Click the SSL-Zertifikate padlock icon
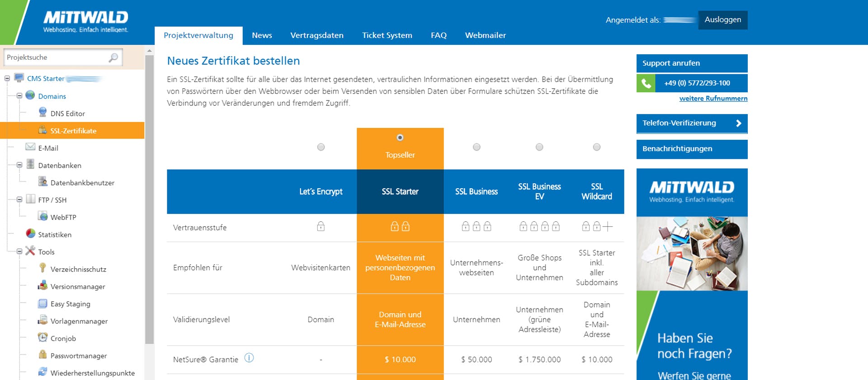 pos(42,130)
